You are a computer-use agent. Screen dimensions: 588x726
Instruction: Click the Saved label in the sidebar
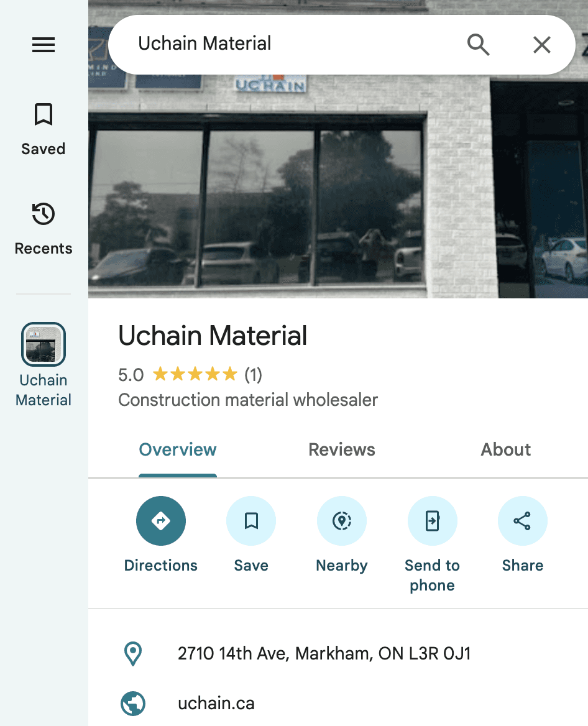pyautogui.click(x=44, y=149)
